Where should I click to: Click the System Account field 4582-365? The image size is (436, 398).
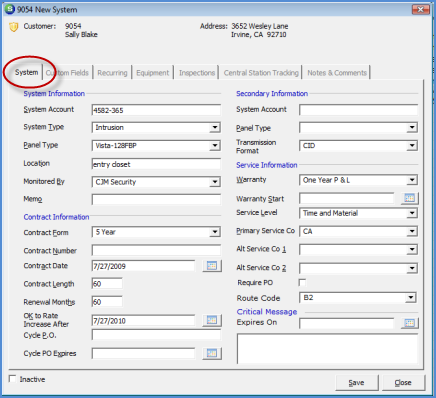pyautogui.click(x=156, y=110)
